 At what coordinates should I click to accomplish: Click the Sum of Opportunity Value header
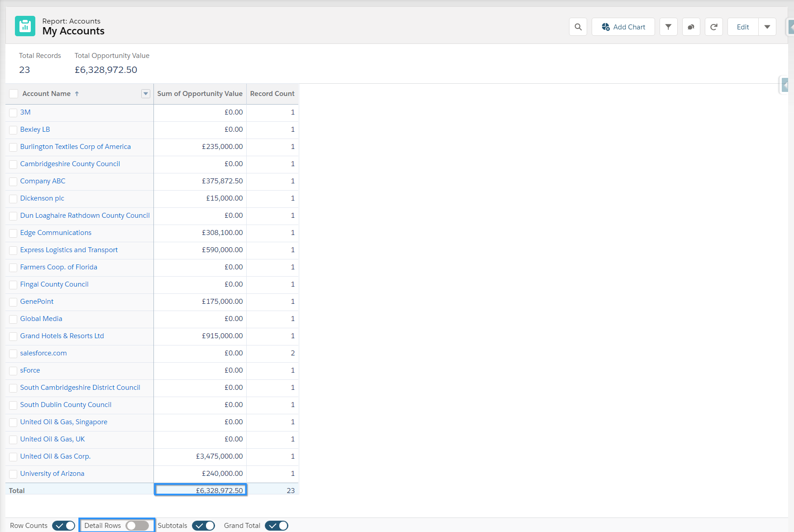pos(200,94)
